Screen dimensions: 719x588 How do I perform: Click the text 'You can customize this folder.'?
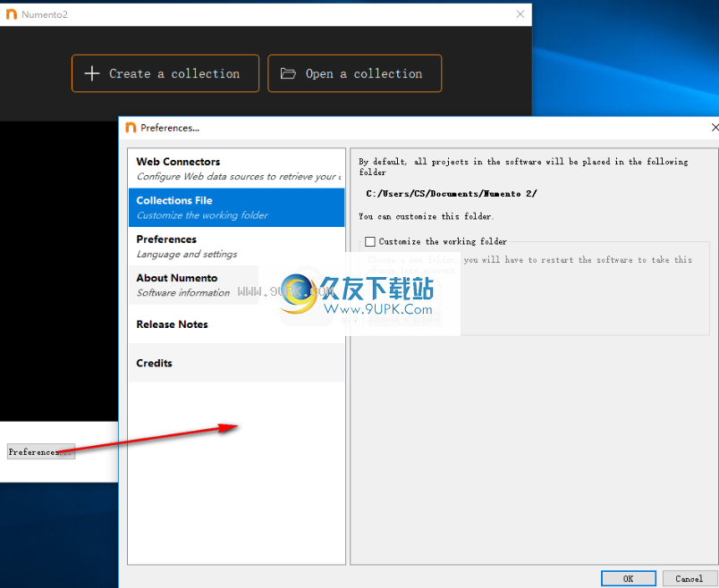(426, 216)
